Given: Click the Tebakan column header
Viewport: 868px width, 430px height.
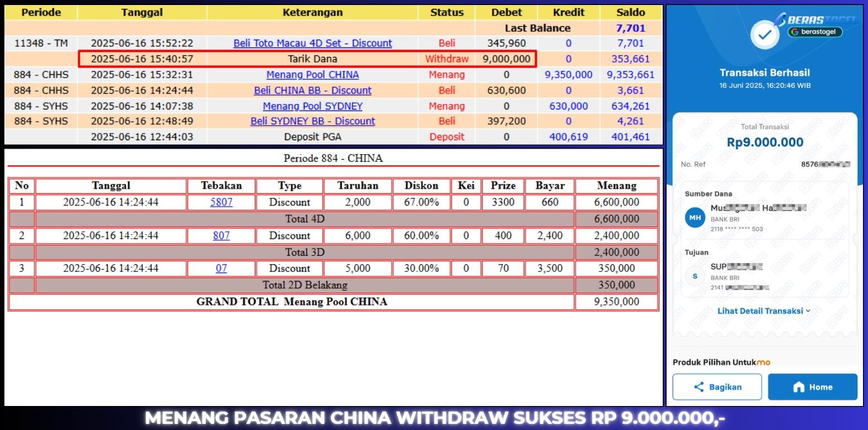Looking at the screenshot, I should coord(221,186).
